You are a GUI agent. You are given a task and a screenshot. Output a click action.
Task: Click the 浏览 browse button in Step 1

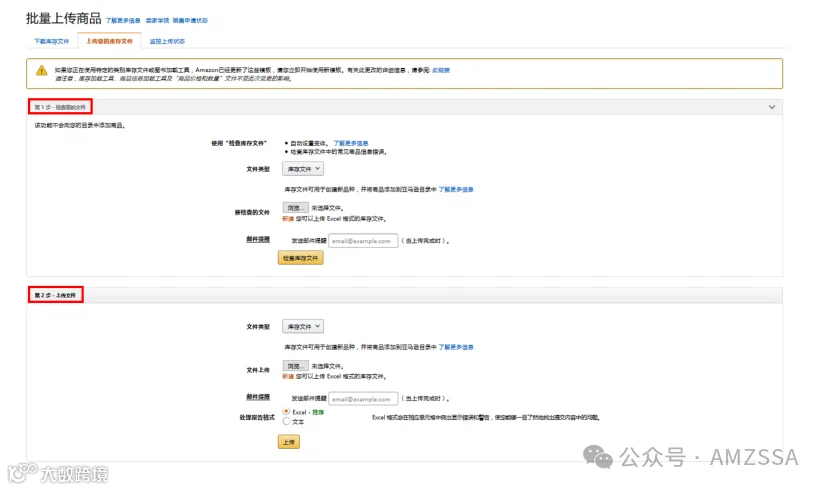click(295, 208)
